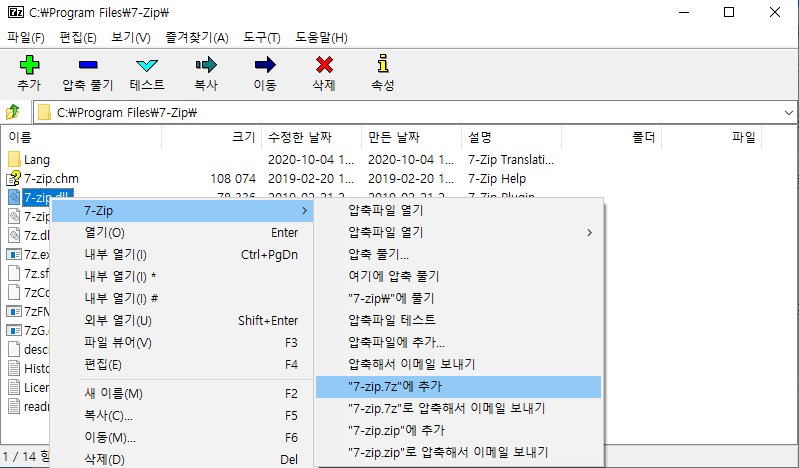Image resolution: width=799 pixels, height=468 pixels.
Task: Select 내부 열기(I) # entry
Action: pos(182,298)
